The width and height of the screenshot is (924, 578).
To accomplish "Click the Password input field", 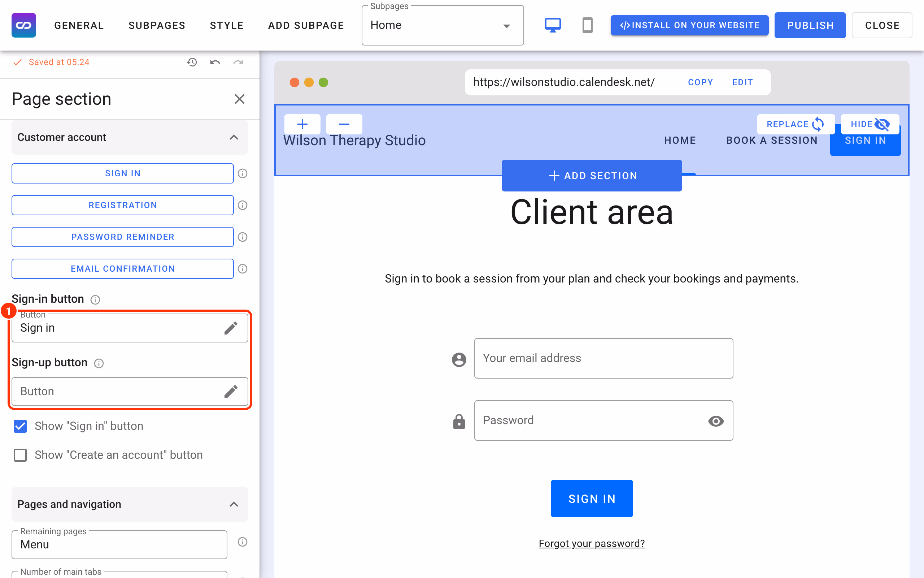I will (603, 420).
